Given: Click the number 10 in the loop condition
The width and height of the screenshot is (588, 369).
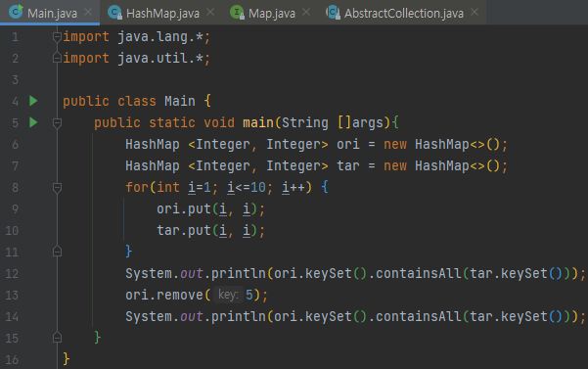Looking at the screenshot, I should tap(258, 187).
